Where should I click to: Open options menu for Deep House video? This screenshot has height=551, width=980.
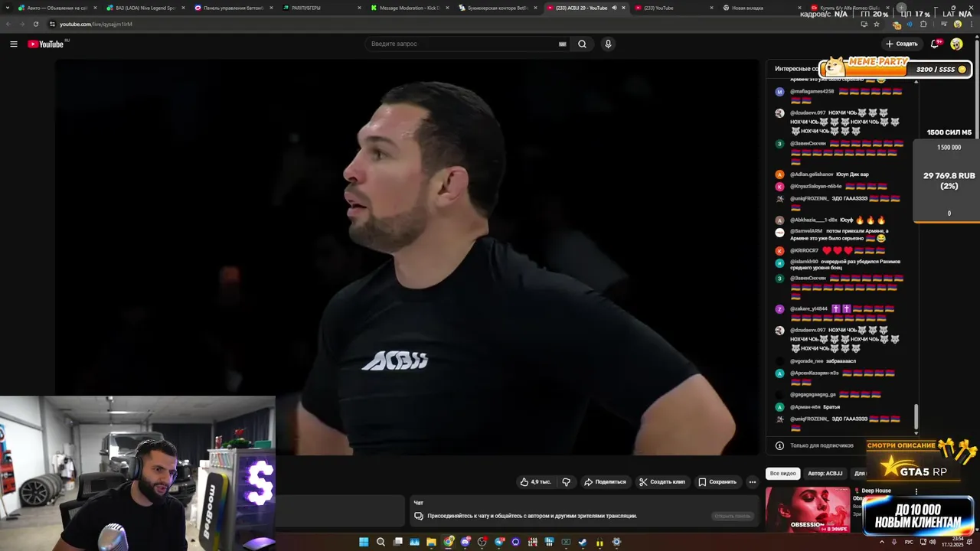point(916,492)
